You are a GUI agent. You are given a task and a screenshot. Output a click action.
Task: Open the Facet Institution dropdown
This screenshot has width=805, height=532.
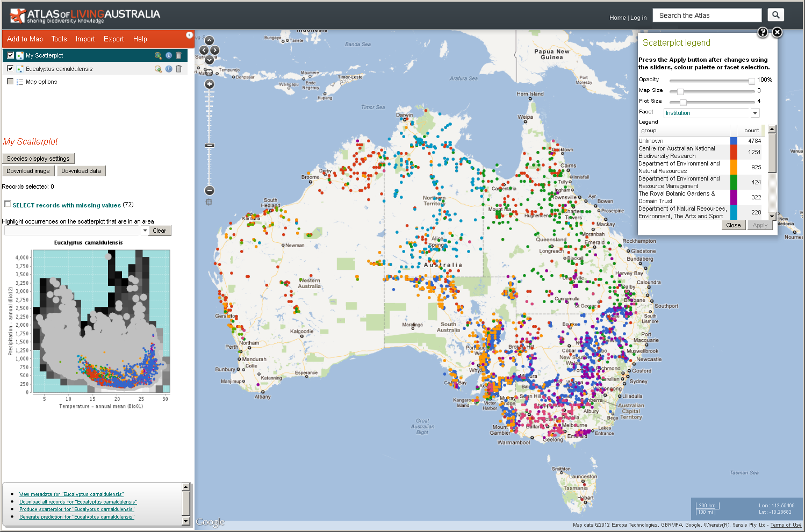(755, 113)
